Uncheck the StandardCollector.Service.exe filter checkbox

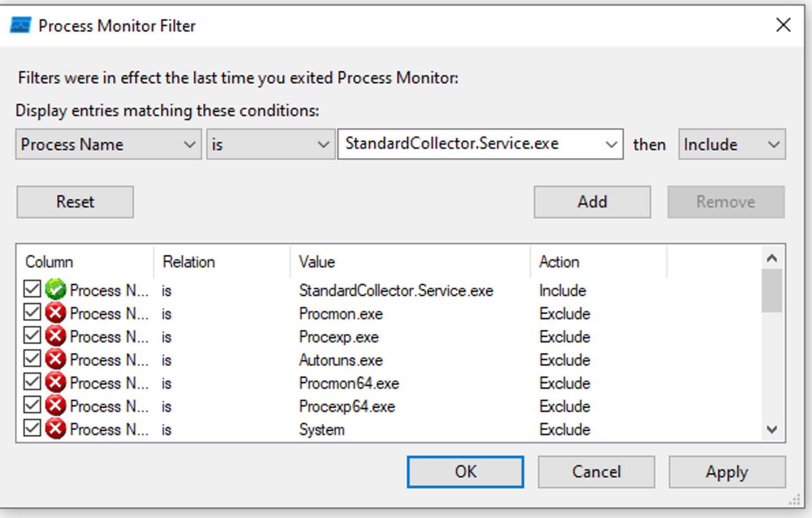[32, 289]
